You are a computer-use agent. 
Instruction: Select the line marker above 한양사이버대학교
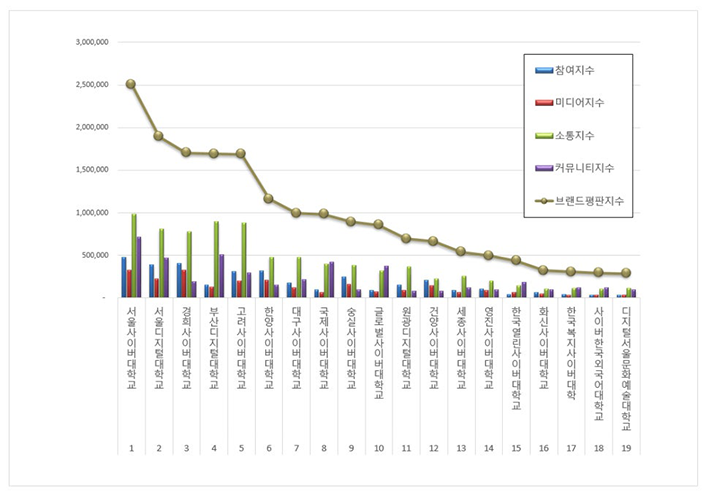pos(268,198)
